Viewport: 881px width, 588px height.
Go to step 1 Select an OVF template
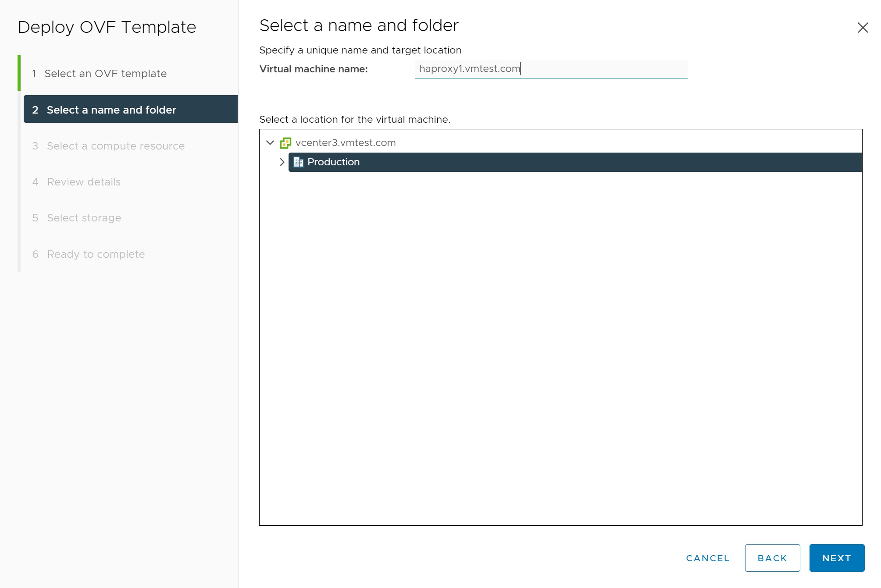[105, 74]
